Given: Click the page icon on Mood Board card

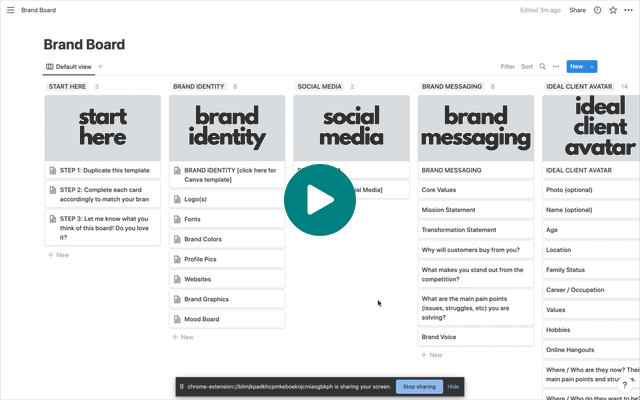Looking at the screenshot, I should point(177,319).
